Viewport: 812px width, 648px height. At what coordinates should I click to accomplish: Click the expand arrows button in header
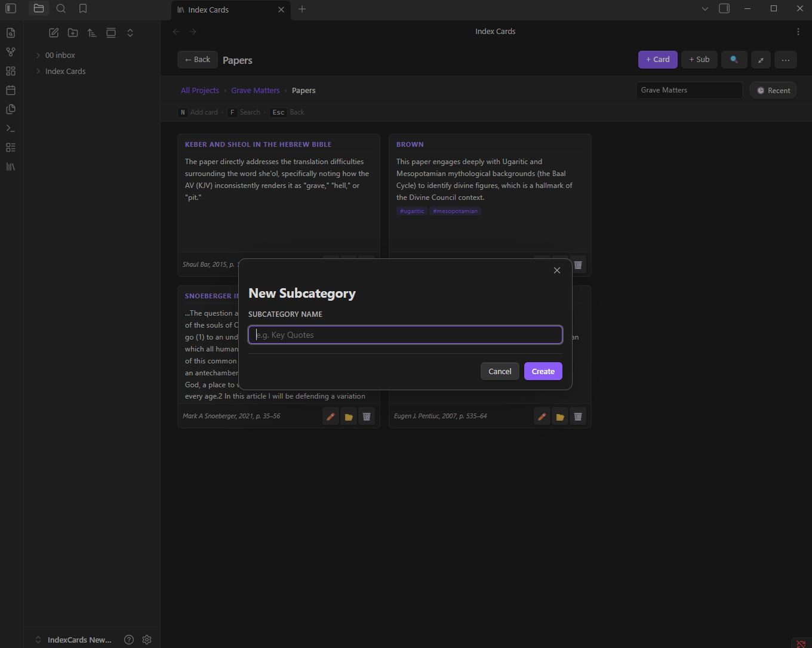pyautogui.click(x=761, y=60)
